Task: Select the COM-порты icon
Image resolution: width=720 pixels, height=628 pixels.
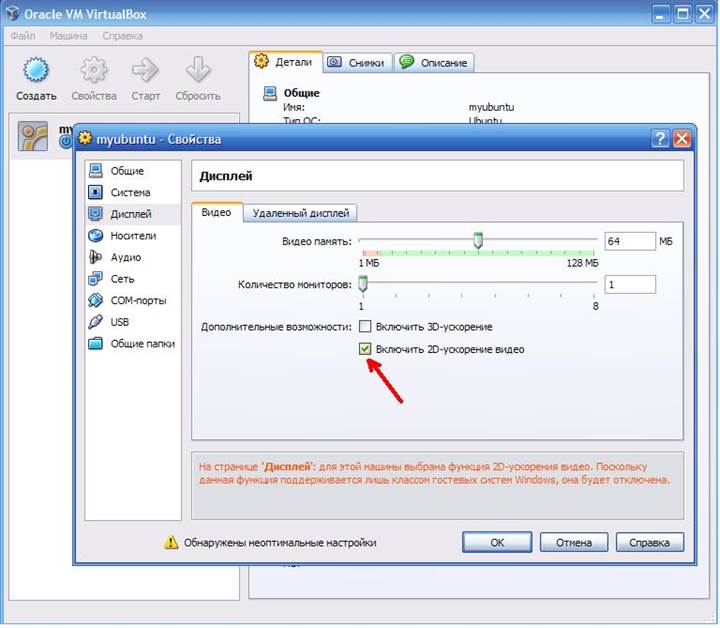Action: (x=96, y=300)
